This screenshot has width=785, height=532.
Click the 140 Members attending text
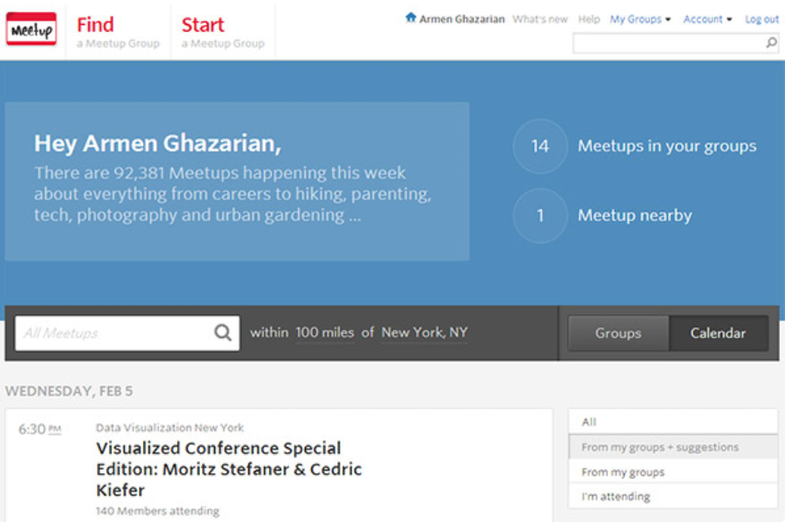(158, 511)
